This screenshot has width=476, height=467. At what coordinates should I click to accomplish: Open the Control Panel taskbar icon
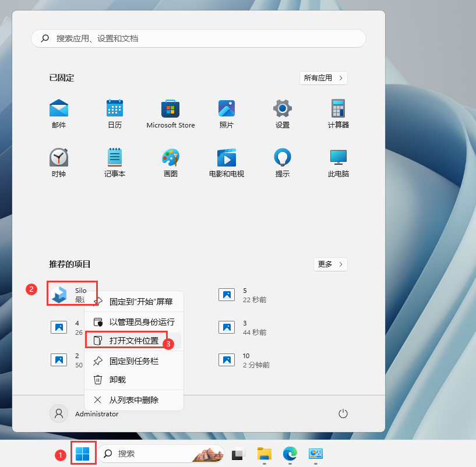[316, 454]
